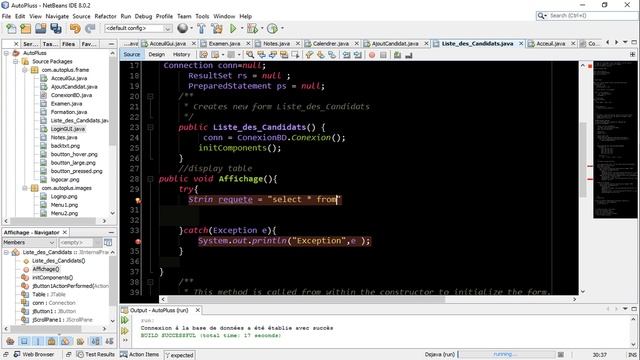Select ConexionBD.java in Projects tree
Viewport: 640px width, 360px height.
[x=71, y=95]
